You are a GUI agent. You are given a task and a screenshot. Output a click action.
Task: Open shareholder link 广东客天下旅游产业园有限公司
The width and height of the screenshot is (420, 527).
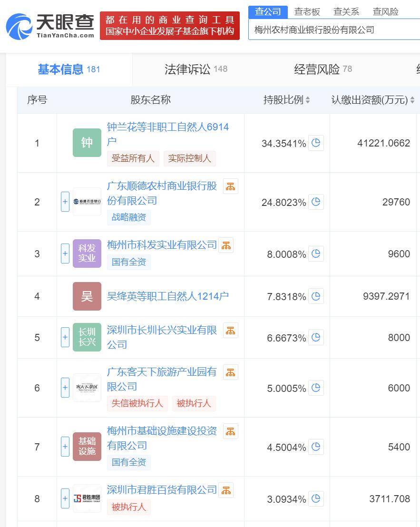point(162,379)
